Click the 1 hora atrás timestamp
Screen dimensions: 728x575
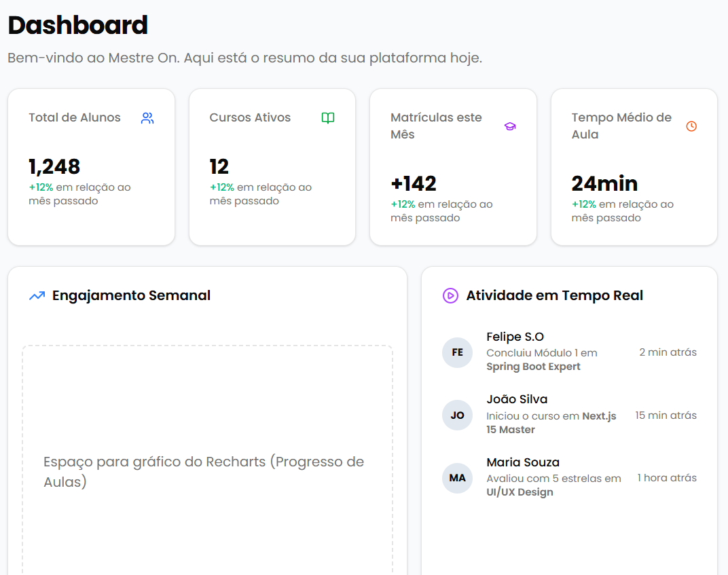coord(667,478)
